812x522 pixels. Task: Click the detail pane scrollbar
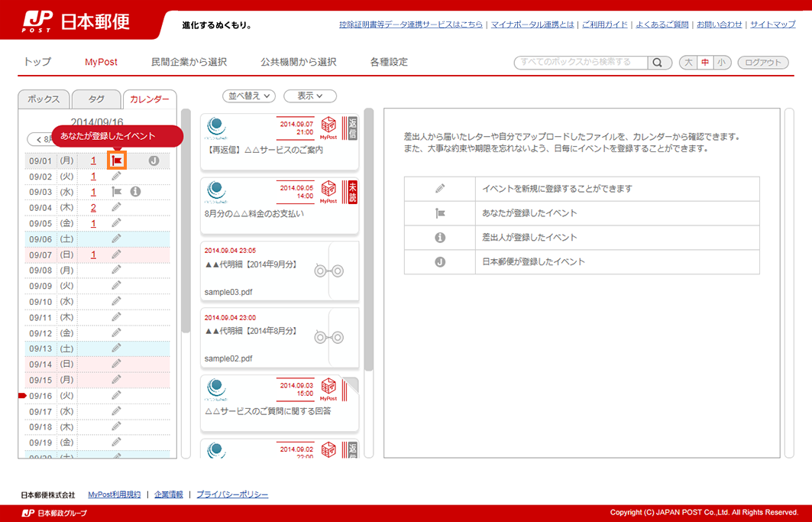[789, 283]
